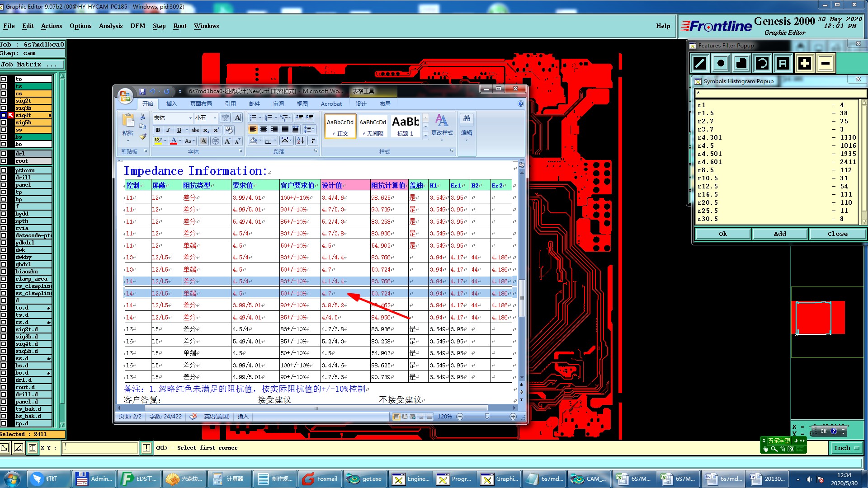The height and width of the screenshot is (488, 868).
Task: Toggle the negative polarity filter icon
Action: (x=825, y=63)
